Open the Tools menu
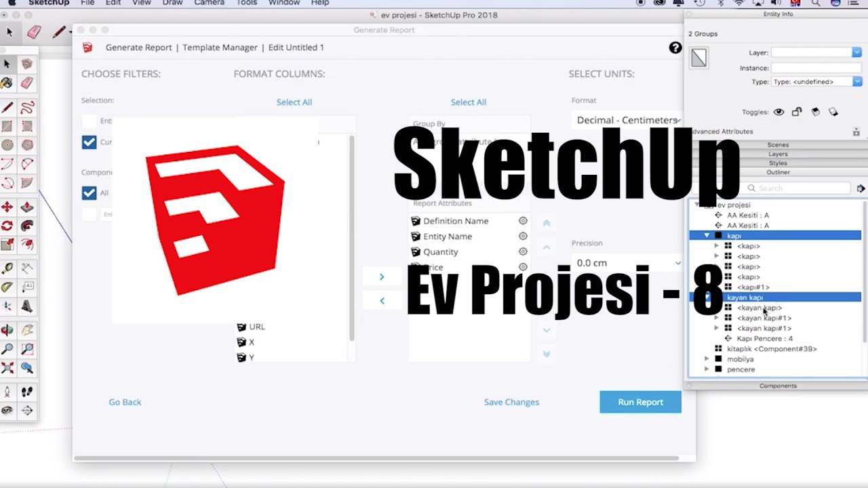 click(246, 3)
